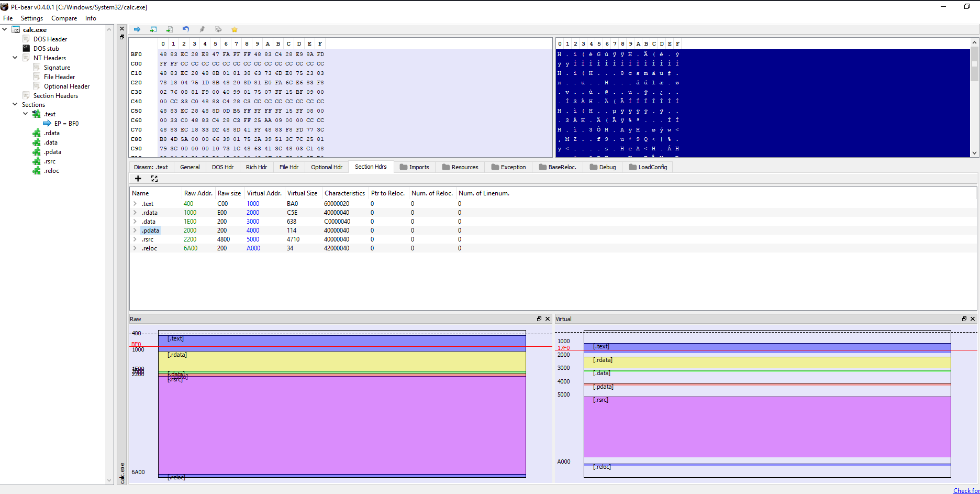Expand the .rdata row in sections table
Image resolution: width=980 pixels, height=494 pixels.
[x=135, y=213]
